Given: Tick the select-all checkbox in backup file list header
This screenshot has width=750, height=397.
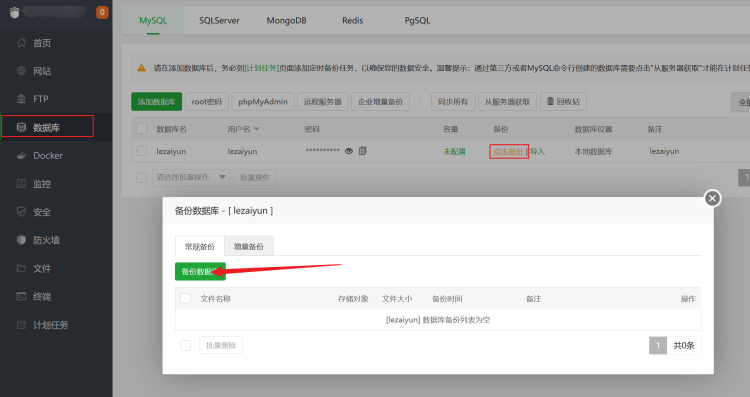Looking at the screenshot, I should coord(186,298).
